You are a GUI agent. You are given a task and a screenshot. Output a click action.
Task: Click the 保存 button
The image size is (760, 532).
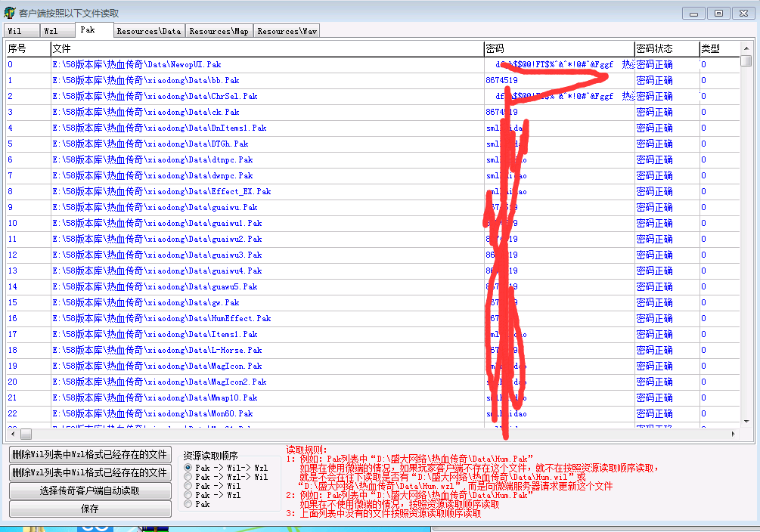(x=89, y=509)
